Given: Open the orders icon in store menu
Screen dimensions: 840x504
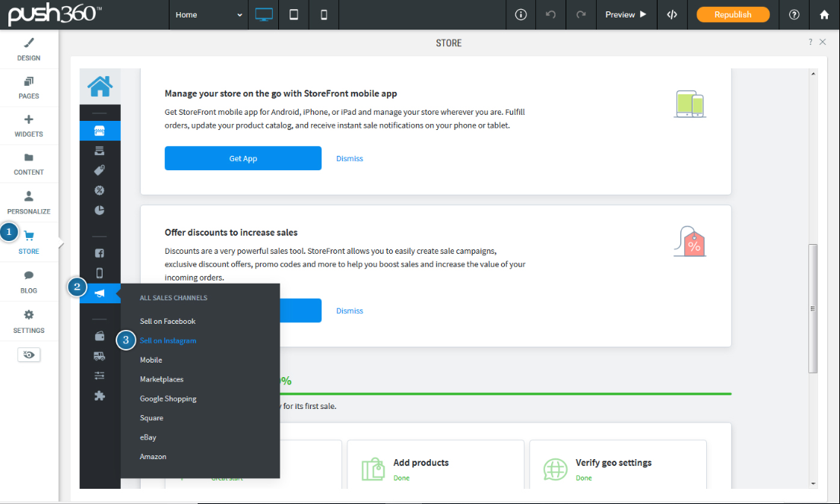Looking at the screenshot, I should click(x=100, y=151).
